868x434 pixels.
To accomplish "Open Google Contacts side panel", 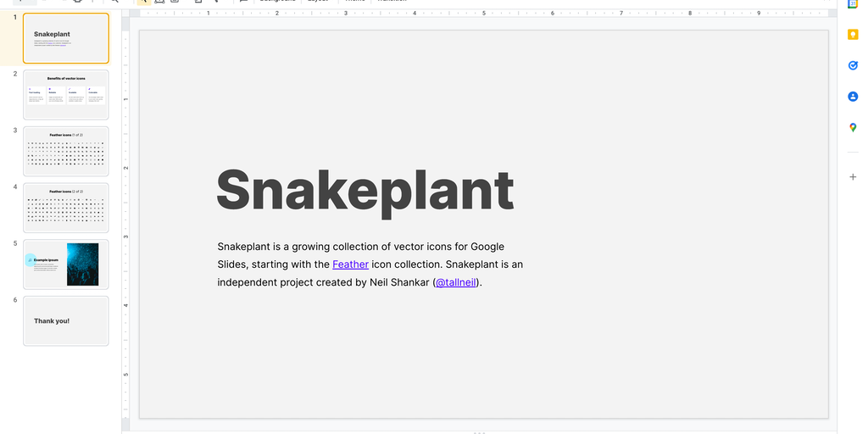I will [x=853, y=97].
